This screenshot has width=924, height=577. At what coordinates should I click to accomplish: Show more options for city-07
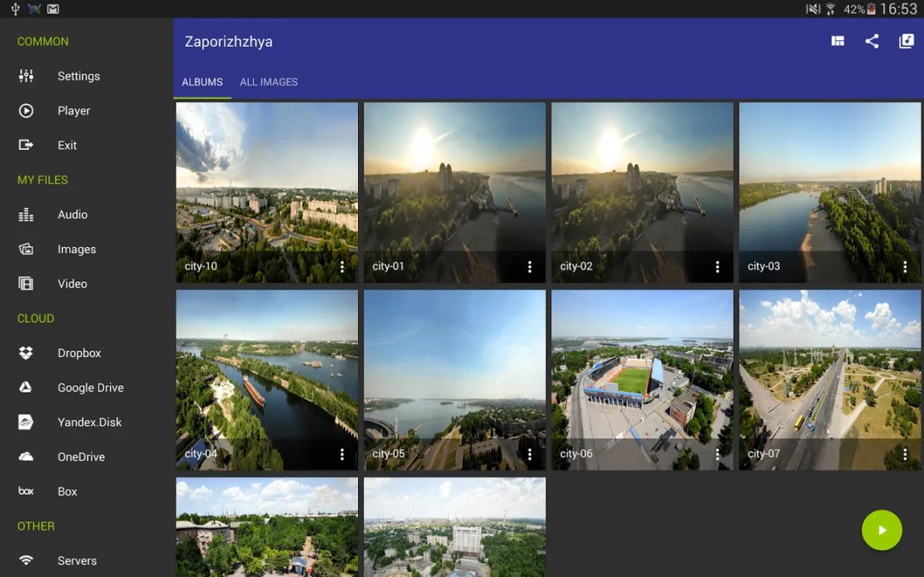tap(905, 455)
